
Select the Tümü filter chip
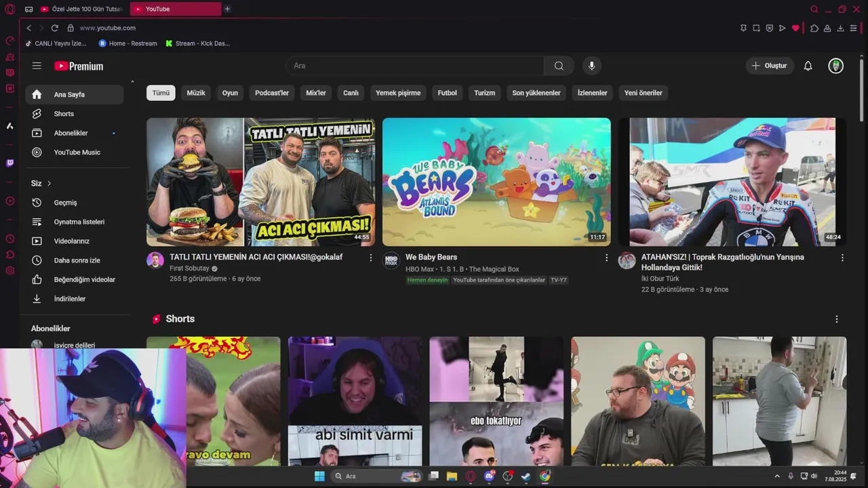click(x=161, y=93)
